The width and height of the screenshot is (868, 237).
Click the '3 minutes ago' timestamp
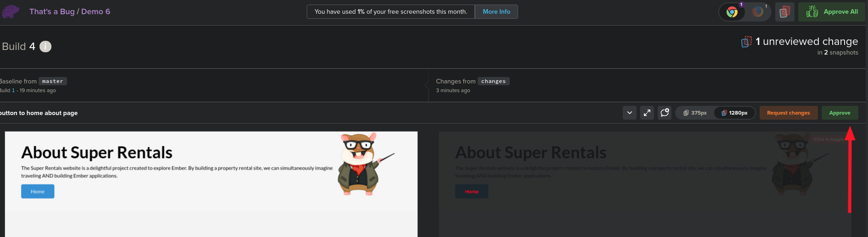[453, 90]
